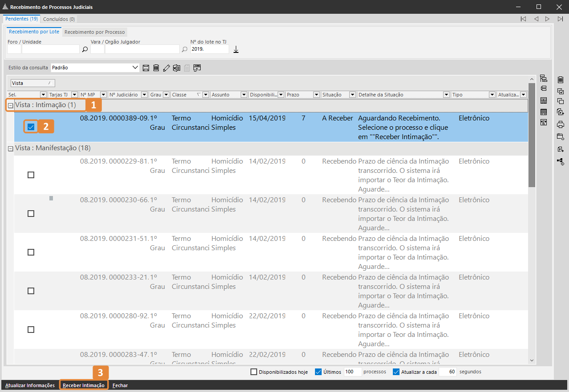Viewport: 569px width, 392px height.
Task: Enable the Disponibilizados hoje checkbox
Action: point(254,372)
